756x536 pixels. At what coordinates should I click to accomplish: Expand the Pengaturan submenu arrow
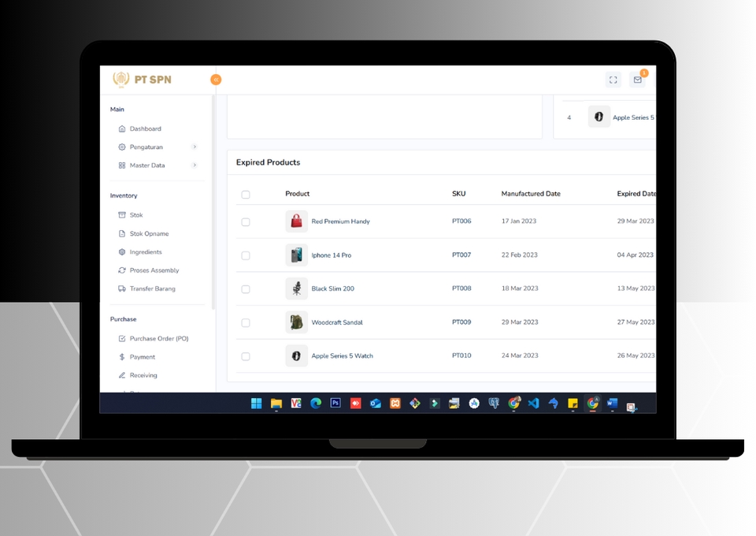(x=195, y=147)
